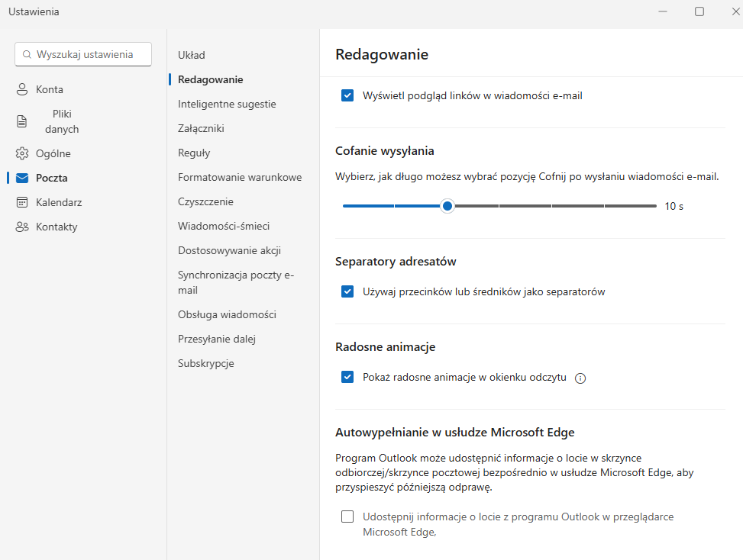The width and height of the screenshot is (743, 560).
Task: Open Synchronizacja poczty e-mail section
Action: coord(236,282)
